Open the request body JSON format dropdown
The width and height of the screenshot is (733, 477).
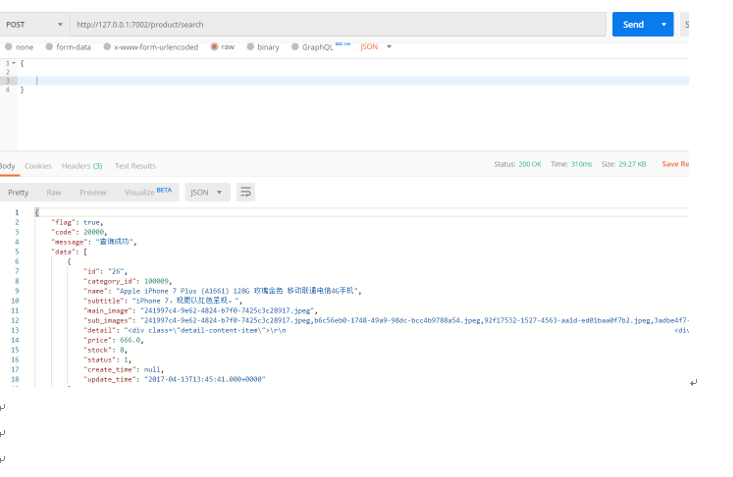point(375,47)
